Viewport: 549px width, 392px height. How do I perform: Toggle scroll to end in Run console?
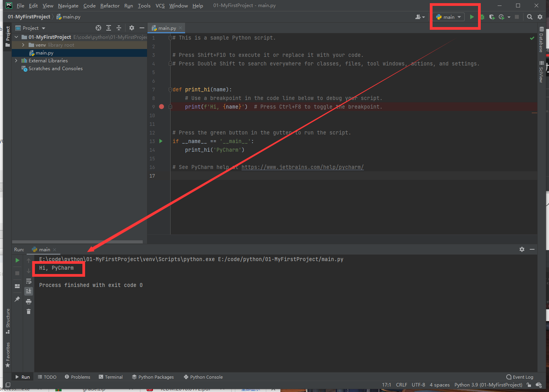click(x=29, y=291)
